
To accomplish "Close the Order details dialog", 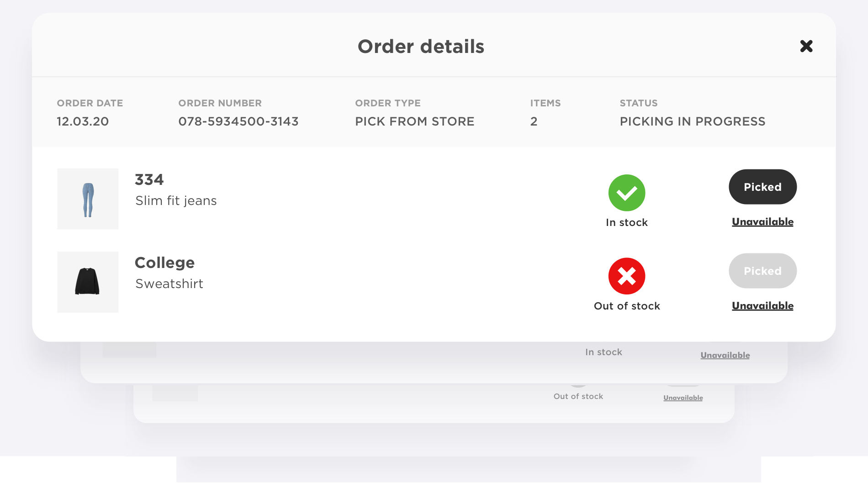I will coord(806,46).
